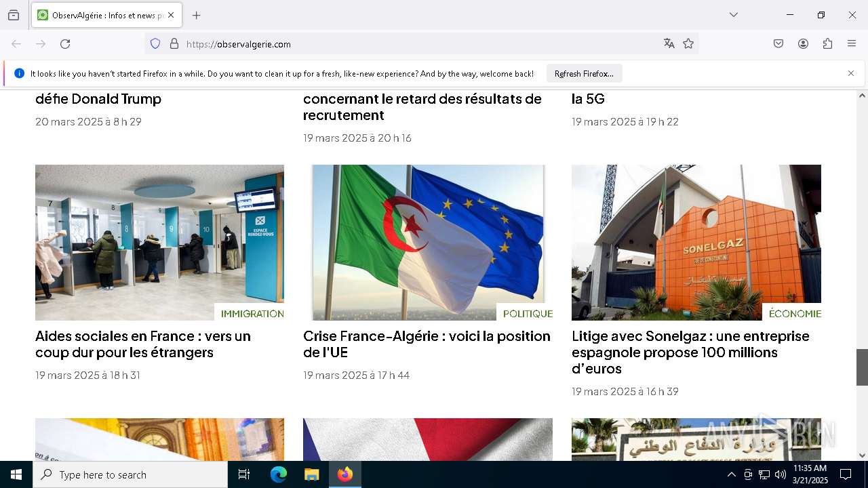Open the Algeria and EU flags thumbnail

point(428,242)
